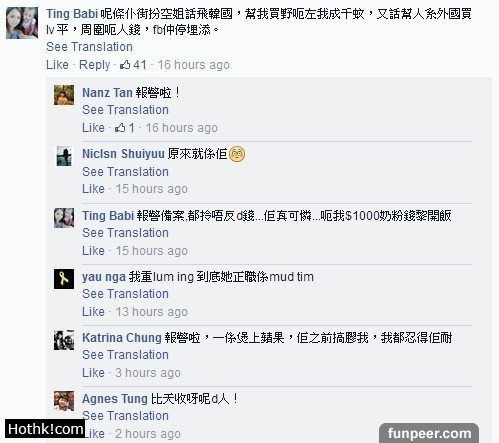The width and height of the screenshot is (499, 443).
Task: Click the surprised emoji in Niclsn's comment
Action: 237,154
